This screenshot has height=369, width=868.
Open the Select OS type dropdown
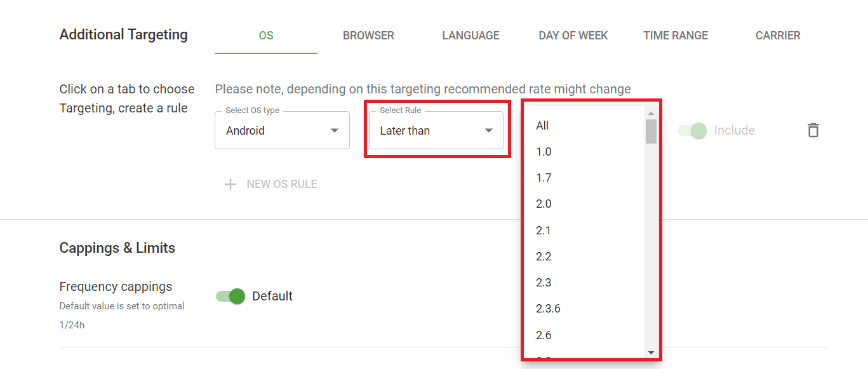tap(282, 131)
